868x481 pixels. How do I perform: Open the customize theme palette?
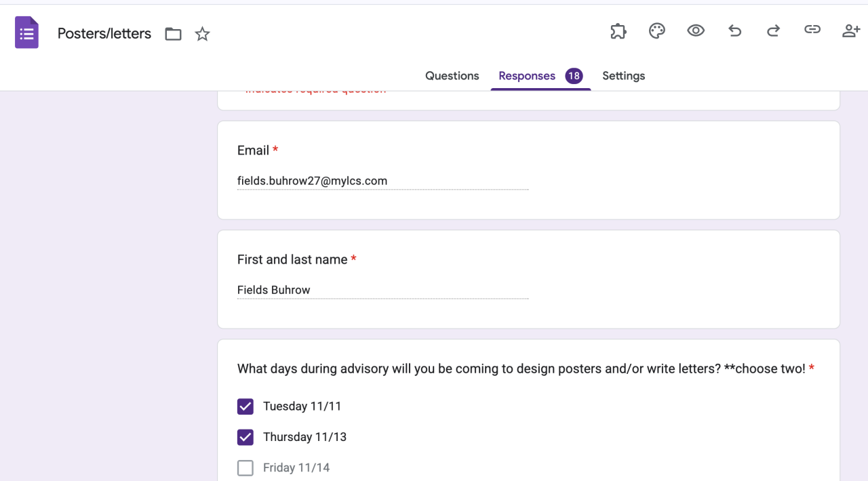[x=656, y=30]
